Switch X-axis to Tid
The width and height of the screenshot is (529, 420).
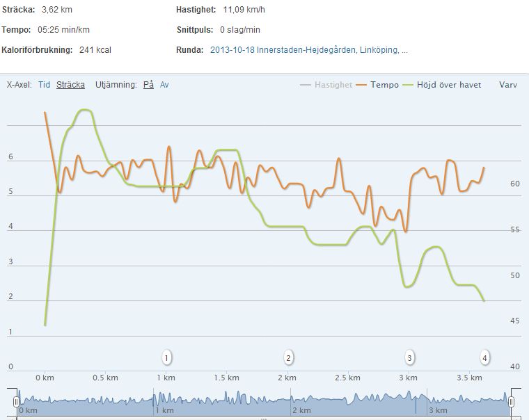click(44, 85)
